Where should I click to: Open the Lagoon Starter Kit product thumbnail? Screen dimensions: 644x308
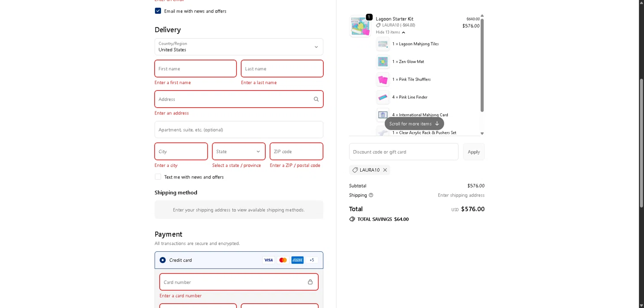[x=360, y=26]
